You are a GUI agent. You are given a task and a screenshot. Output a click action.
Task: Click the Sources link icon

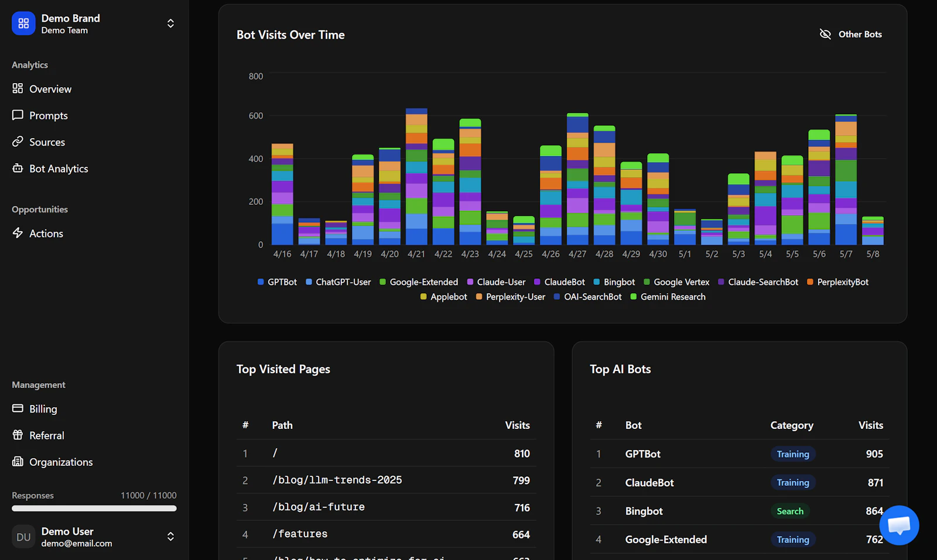18,142
